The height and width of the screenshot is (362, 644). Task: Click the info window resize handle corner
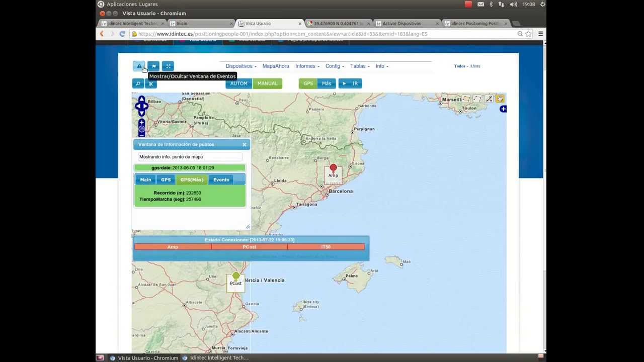click(x=248, y=227)
